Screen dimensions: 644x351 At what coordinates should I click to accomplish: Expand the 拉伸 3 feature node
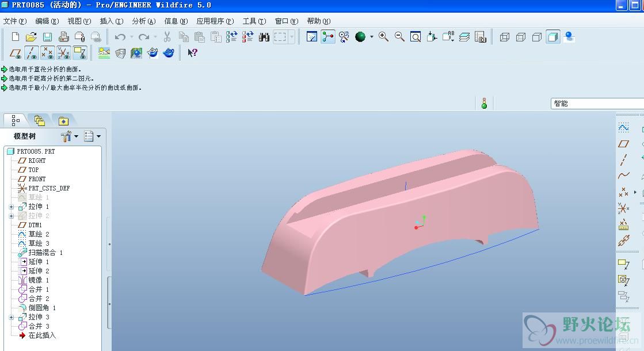coord(12,317)
